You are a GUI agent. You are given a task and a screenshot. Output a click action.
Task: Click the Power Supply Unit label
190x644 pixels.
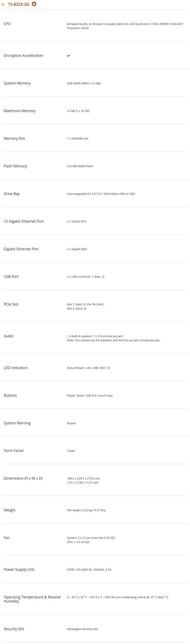(x=19, y=569)
